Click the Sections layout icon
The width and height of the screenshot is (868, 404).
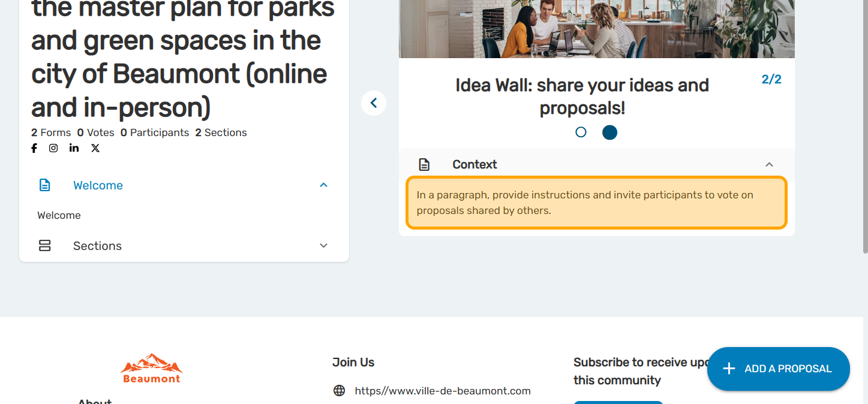click(x=45, y=246)
